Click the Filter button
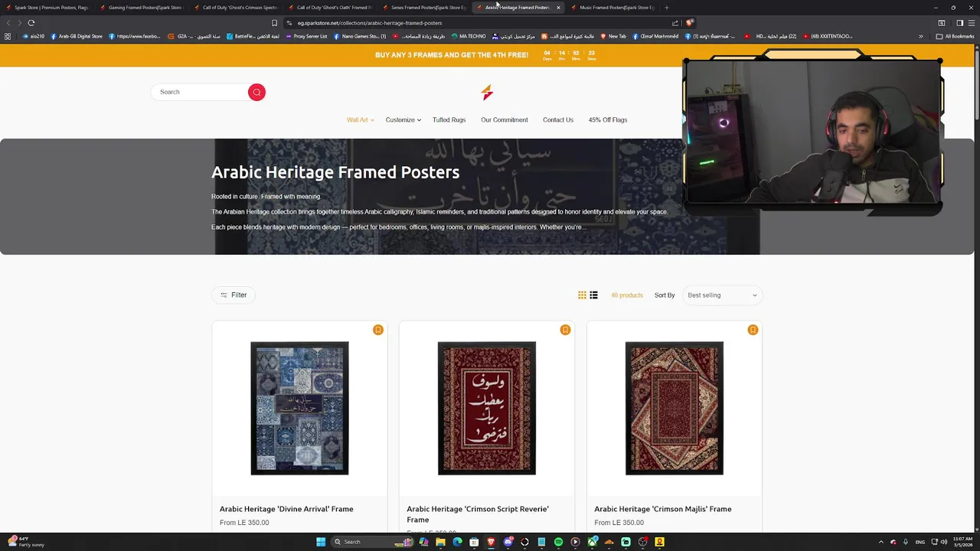 (234, 295)
